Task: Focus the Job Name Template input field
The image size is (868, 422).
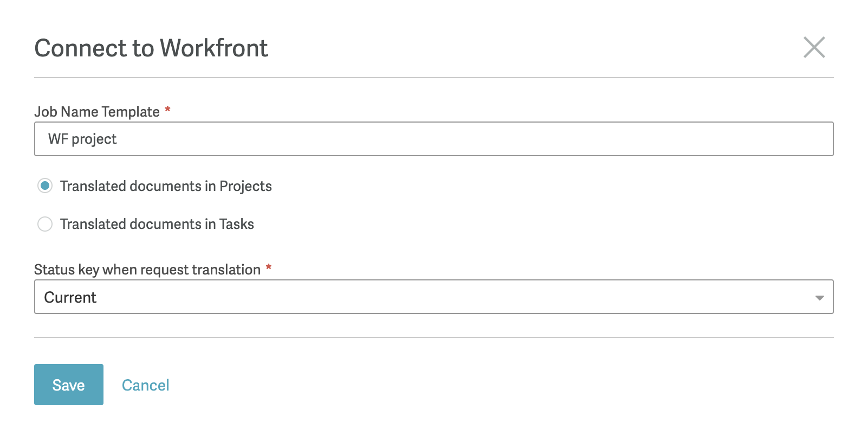Action: click(433, 139)
